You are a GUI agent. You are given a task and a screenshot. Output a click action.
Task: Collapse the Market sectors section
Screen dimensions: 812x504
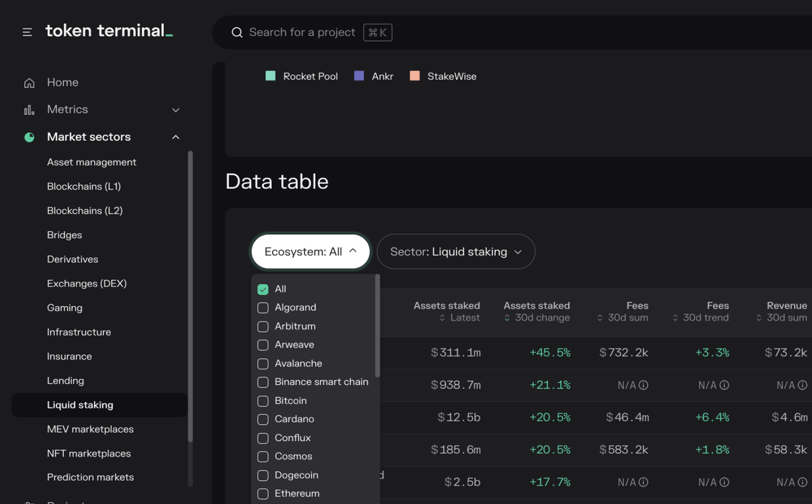[175, 137]
